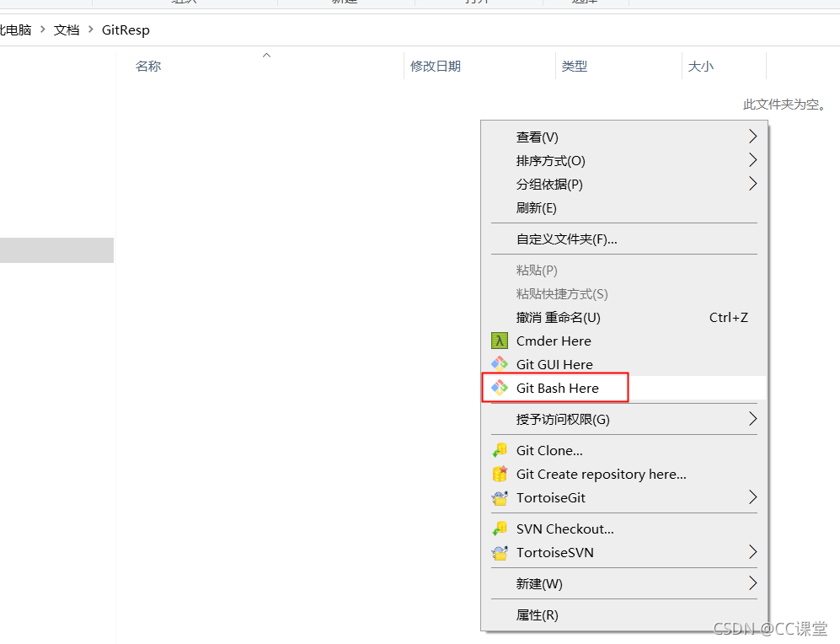Open the TortoiseSVN menu entry

[624, 552]
